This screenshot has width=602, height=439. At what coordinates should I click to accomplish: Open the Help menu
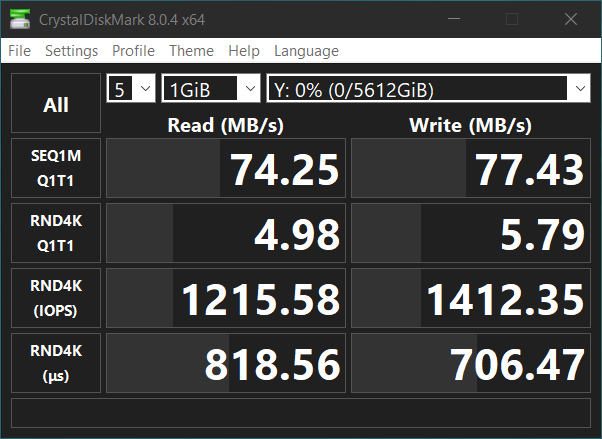tap(244, 51)
